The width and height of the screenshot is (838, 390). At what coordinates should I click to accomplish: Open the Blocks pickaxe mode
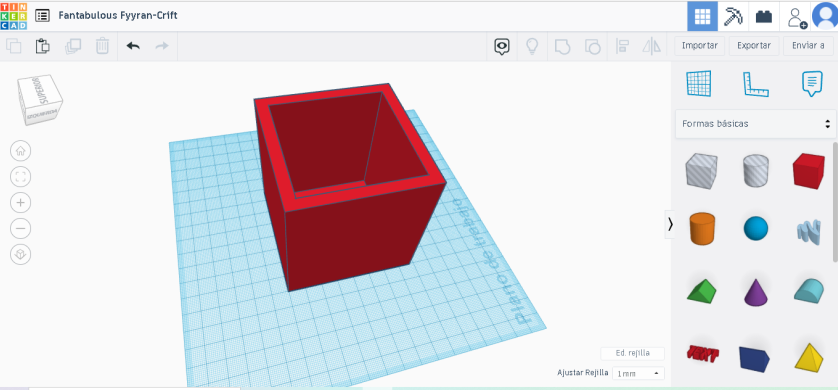click(x=733, y=17)
